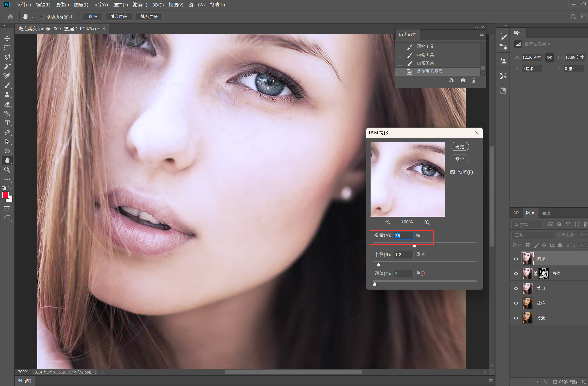The width and height of the screenshot is (588, 386).
Task: Click the History panel camera snapshot icon
Action: (x=463, y=81)
